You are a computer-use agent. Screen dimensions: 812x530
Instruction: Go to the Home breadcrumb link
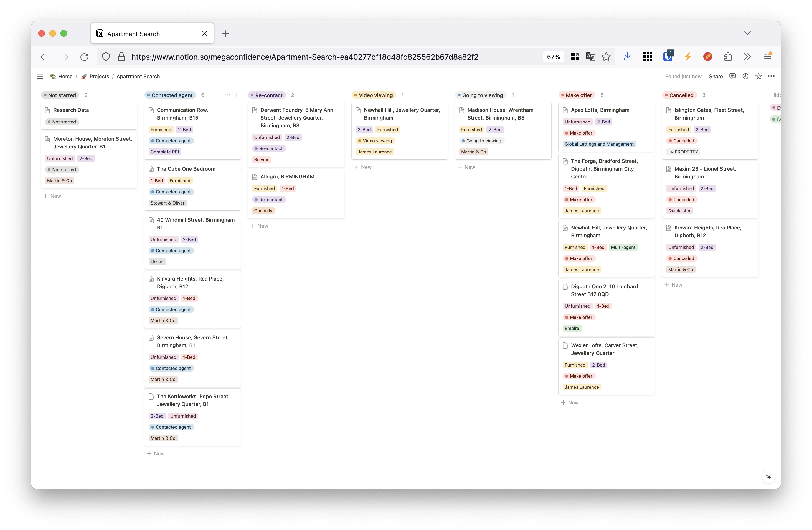[65, 76]
